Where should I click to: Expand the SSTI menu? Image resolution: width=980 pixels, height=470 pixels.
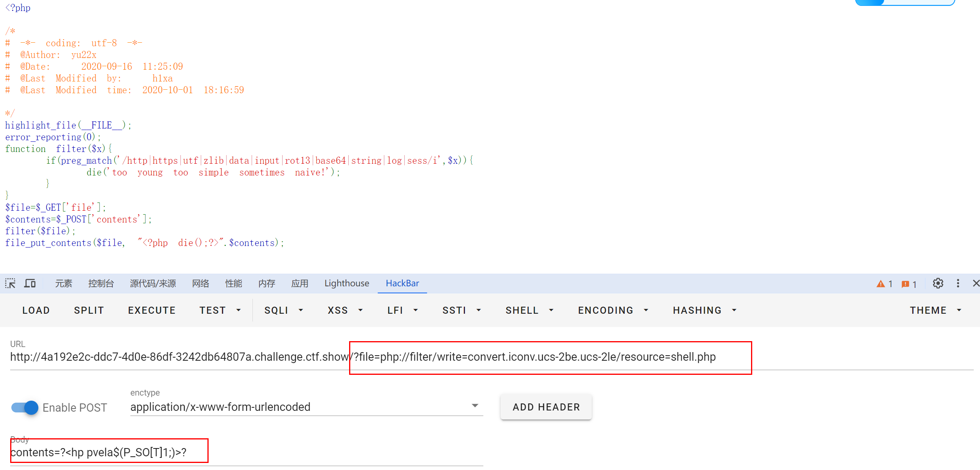[x=461, y=310]
